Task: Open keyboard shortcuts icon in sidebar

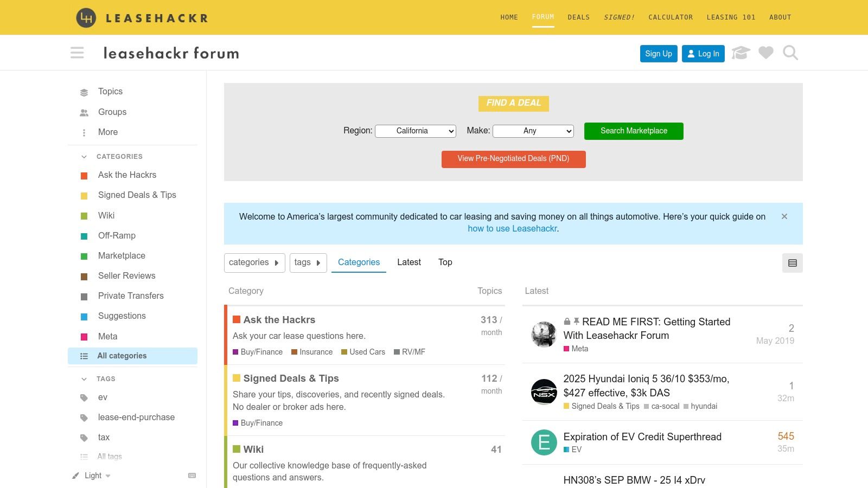Action: coord(192,476)
